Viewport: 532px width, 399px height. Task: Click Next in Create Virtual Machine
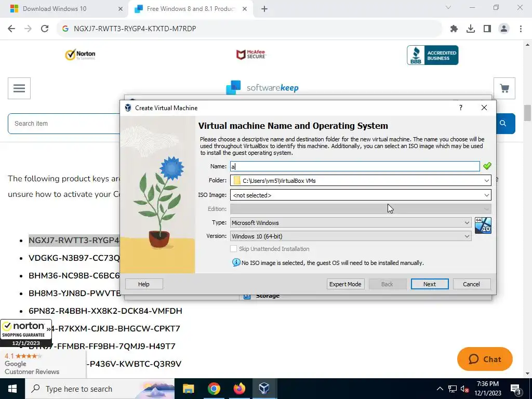tap(430, 284)
